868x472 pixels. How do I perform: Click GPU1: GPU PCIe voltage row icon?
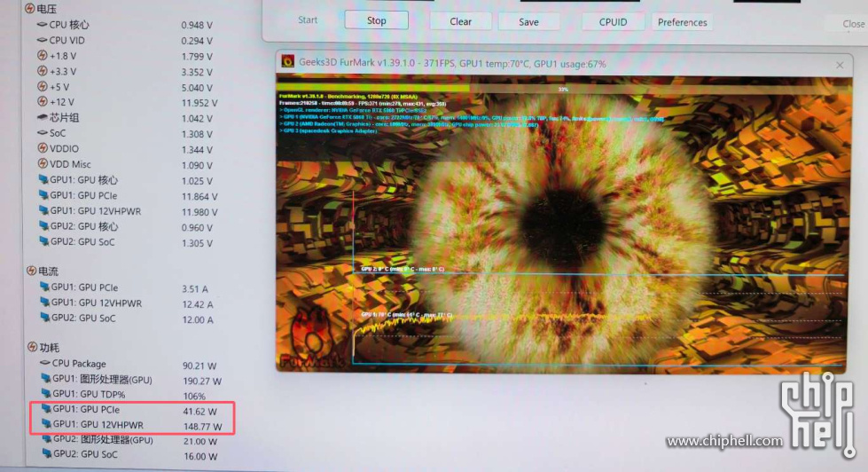pos(43,195)
